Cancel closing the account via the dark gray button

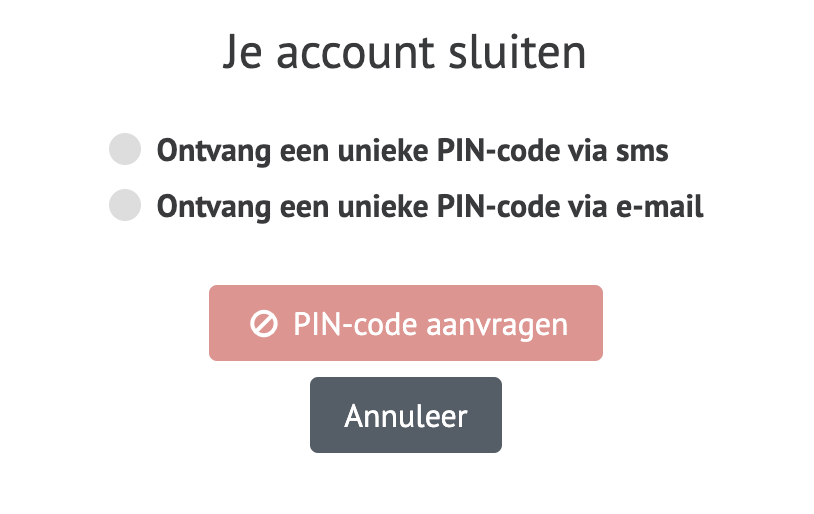(405, 415)
